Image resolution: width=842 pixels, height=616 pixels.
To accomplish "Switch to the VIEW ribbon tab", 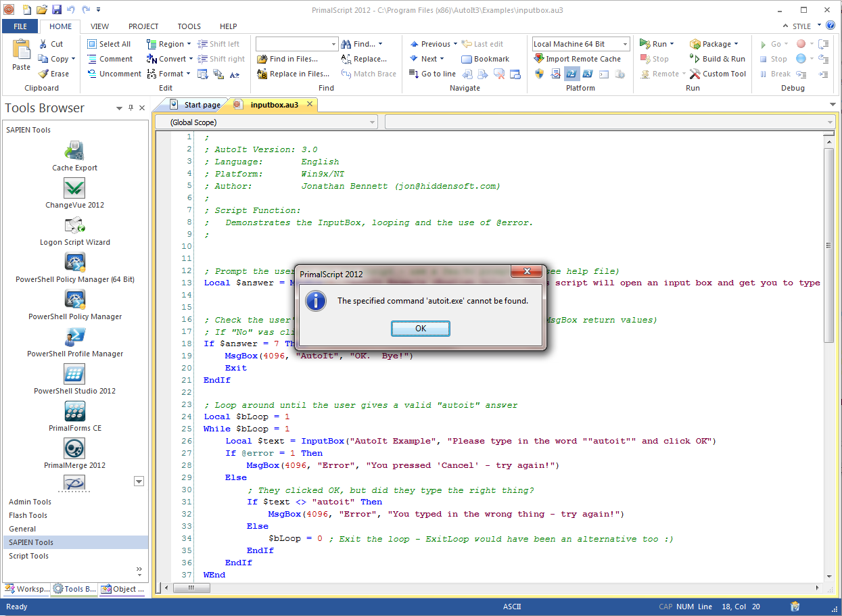I will coord(99,26).
